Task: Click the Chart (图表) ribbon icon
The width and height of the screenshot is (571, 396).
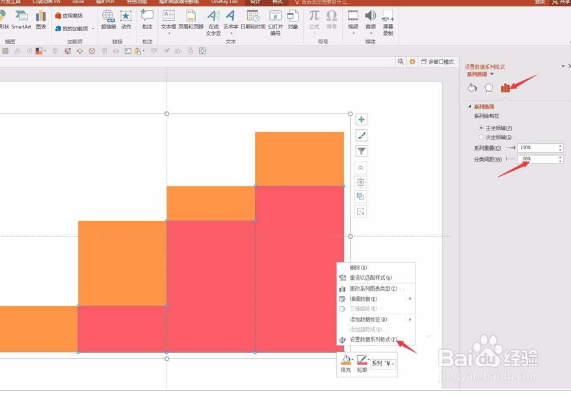Action: pyautogui.click(x=41, y=20)
